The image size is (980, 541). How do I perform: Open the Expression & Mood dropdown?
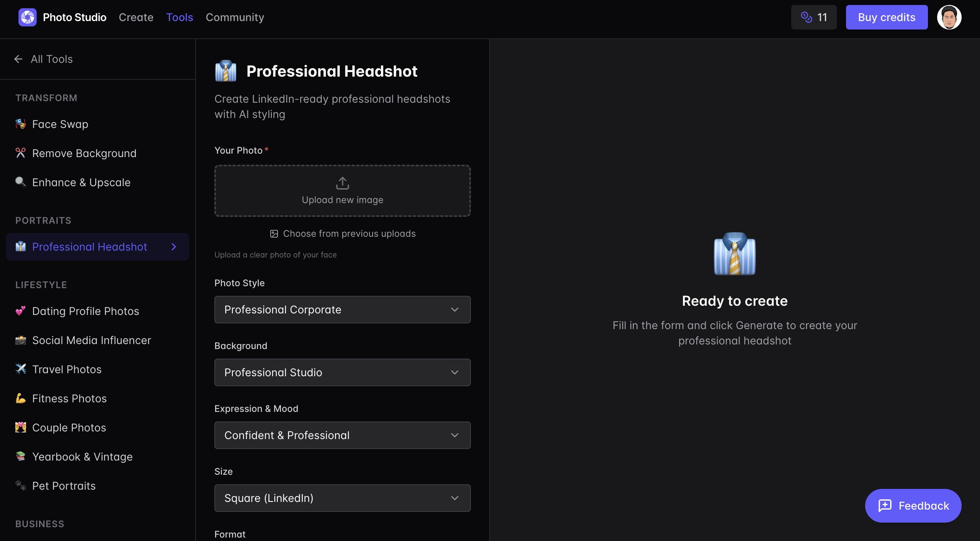(x=342, y=435)
